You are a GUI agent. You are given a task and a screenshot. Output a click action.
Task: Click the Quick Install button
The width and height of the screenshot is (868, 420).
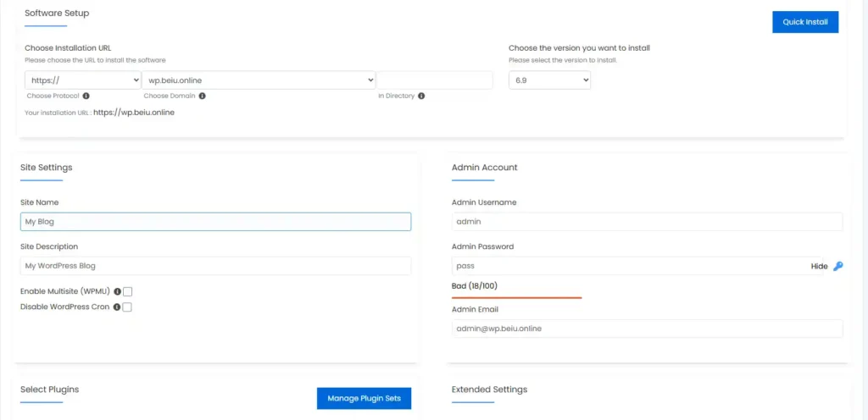tap(805, 22)
